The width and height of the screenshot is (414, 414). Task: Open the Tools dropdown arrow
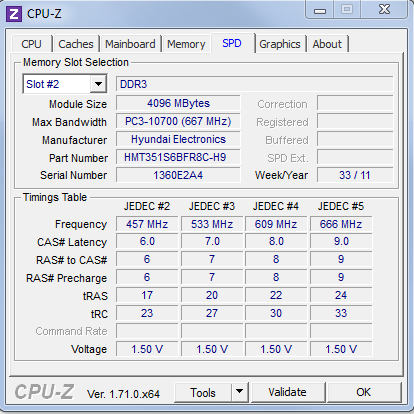tap(239, 392)
